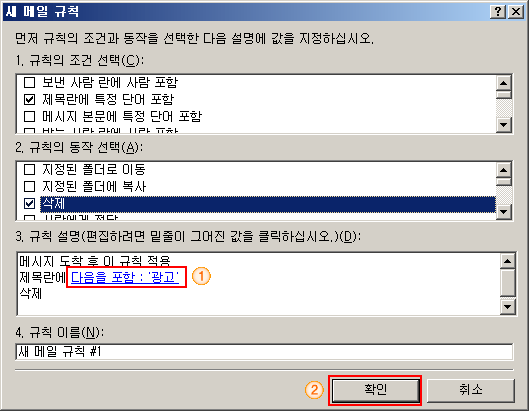This screenshot has height=411, width=529.
Task: Click the help question mark title bar icon
Action: coord(498,12)
